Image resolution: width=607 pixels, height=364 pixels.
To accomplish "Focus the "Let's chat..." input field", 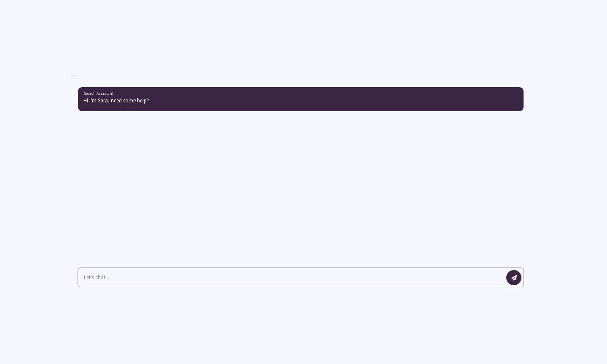I will click(291, 277).
